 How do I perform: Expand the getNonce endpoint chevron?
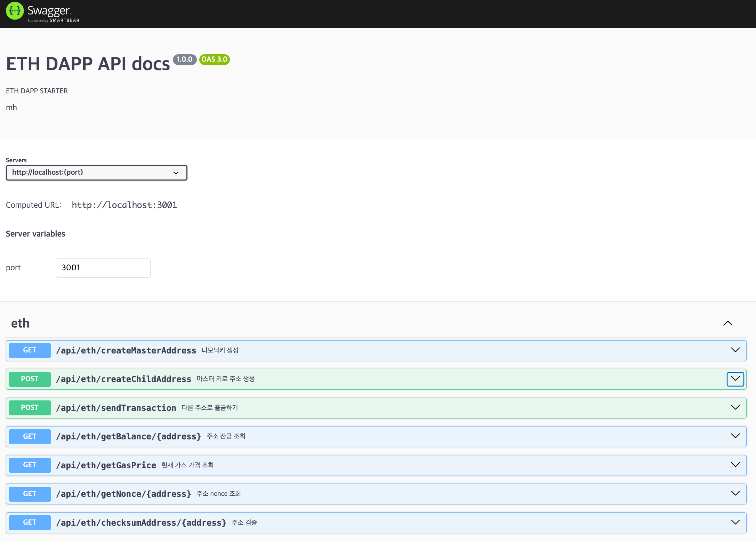(x=735, y=494)
